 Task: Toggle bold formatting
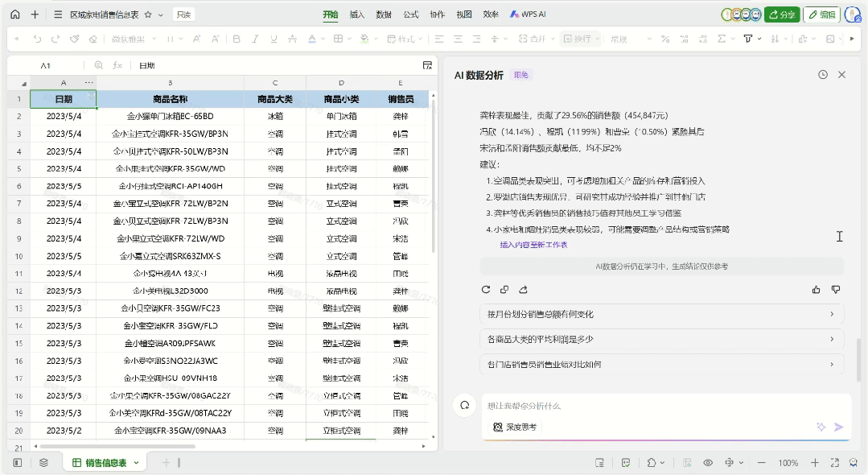pyautogui.click(x=237, y=39)
